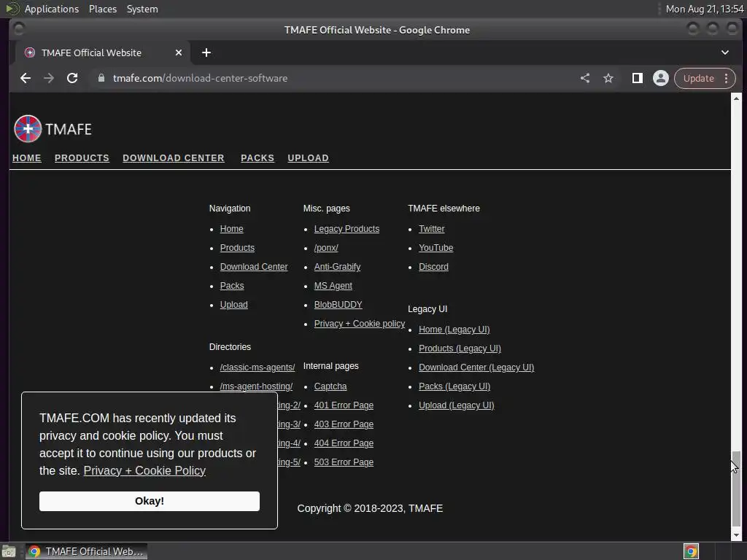This screenshot has width=747, height=560.
Task: Close the TMAFE Official Website tab
Action: [179, 52]
